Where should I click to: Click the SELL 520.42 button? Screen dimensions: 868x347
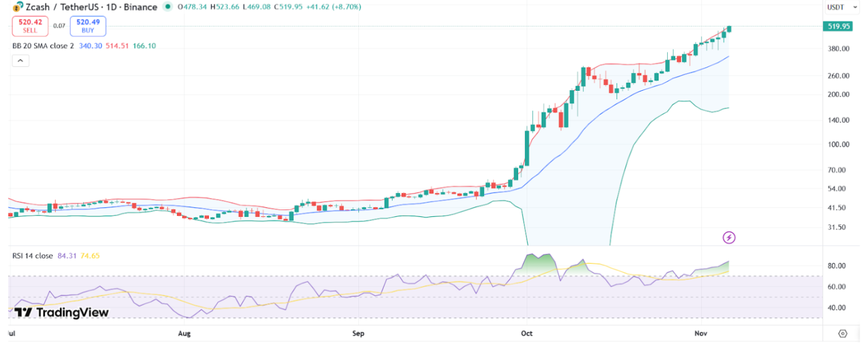pyautogui.click(x=30, y=26)
